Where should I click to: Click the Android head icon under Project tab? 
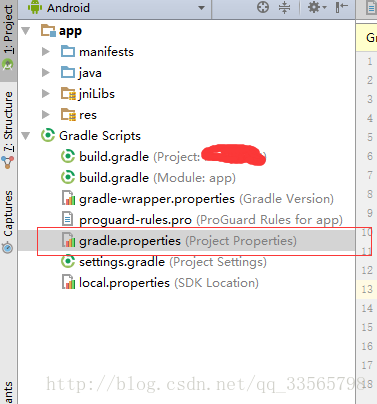click(x=8, y=65)
